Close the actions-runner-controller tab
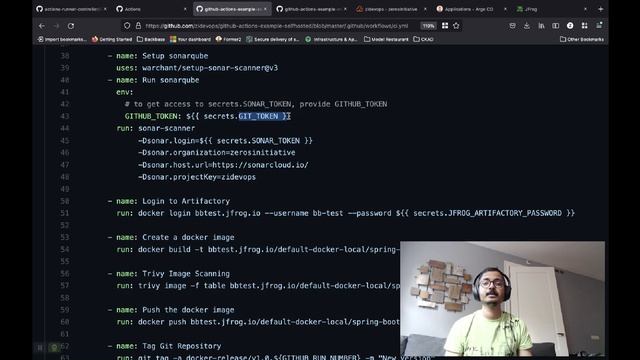Image resolution: width=640 pixels, height=360 pixels. click(105, 9)
